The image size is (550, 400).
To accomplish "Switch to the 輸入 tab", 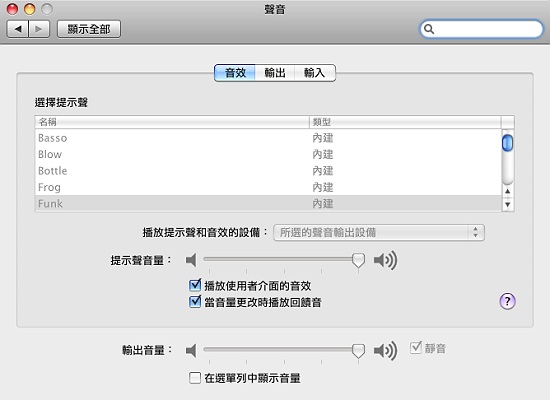I will 315,73.
